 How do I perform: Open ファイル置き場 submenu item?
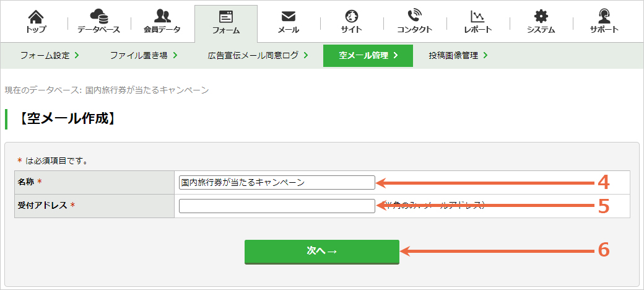tap(143, 55)
